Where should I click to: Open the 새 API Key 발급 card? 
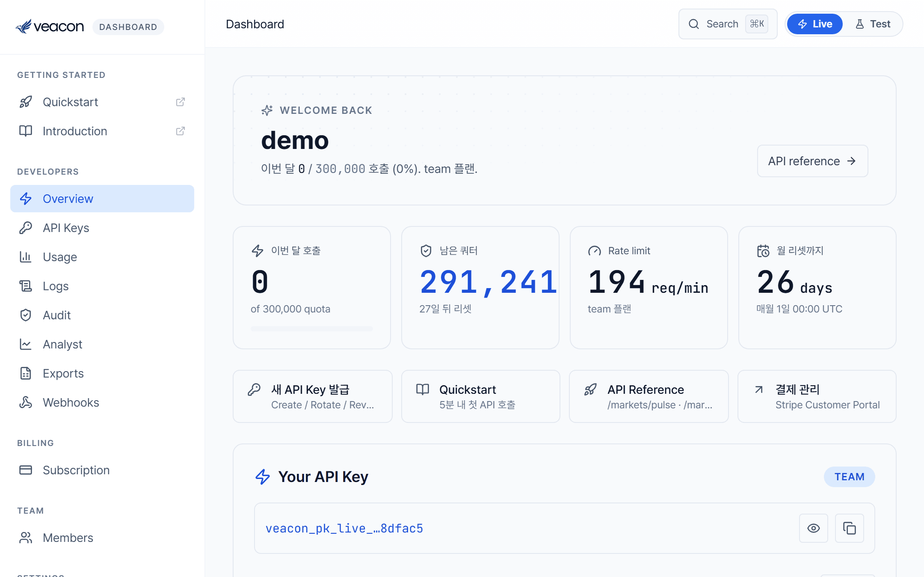[x=312, y=396]
